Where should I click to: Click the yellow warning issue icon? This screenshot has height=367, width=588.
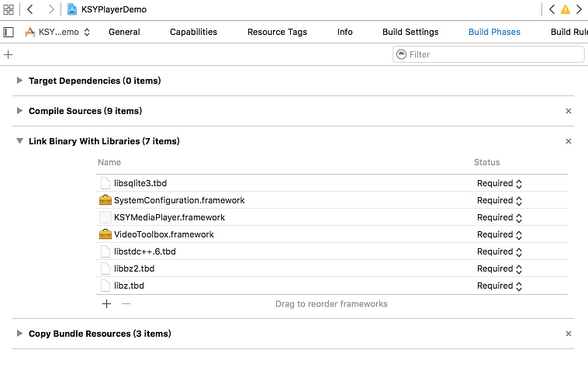[566, 9]
